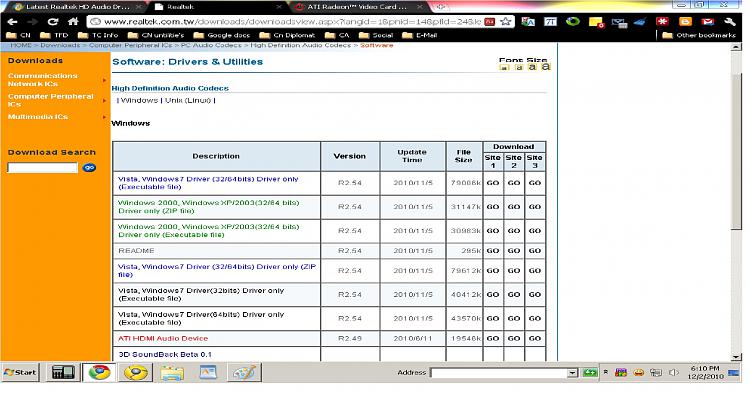Open the ATI HDMI Audio Device link
Viewport: 750px width, 393px height.
tap(163, 338)
